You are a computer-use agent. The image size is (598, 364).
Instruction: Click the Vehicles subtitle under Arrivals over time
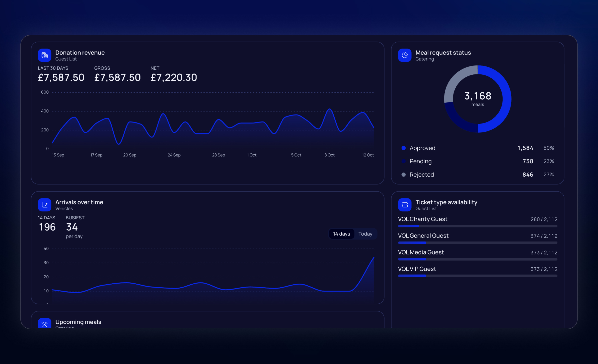(64, 209)
